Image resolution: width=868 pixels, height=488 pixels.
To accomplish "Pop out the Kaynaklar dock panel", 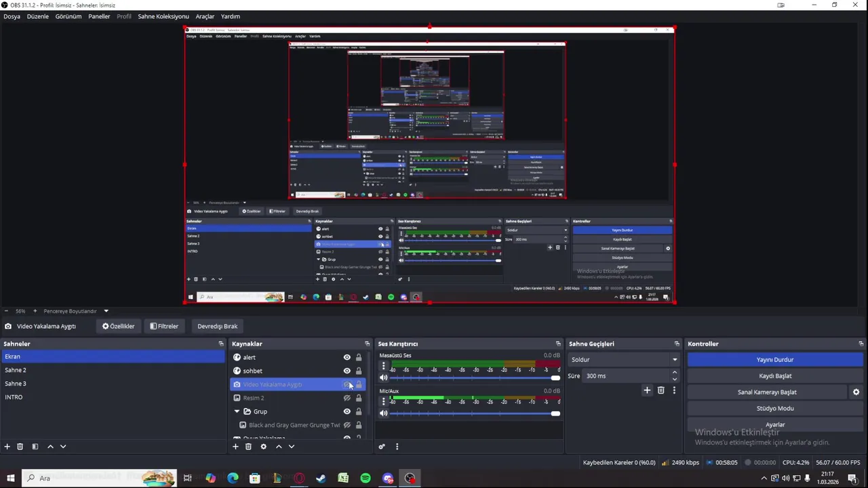I will [x=368, y=344].
